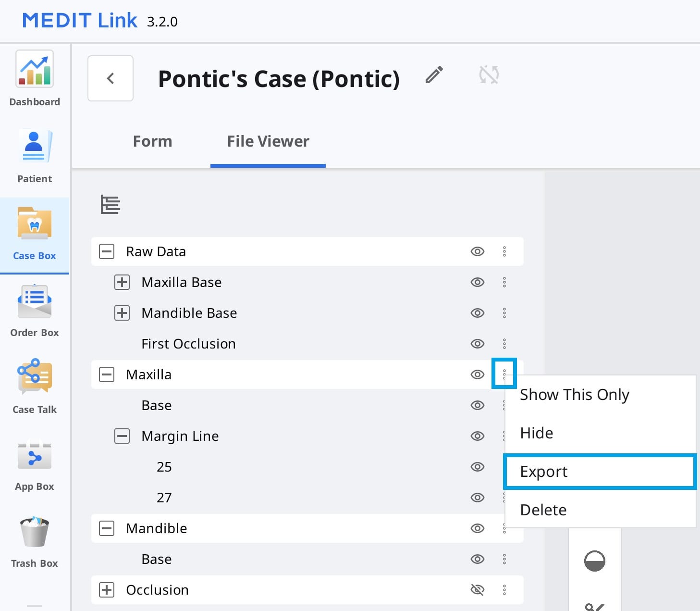
Task: Open more options for the Maxilla group
Action: (504, 374)
